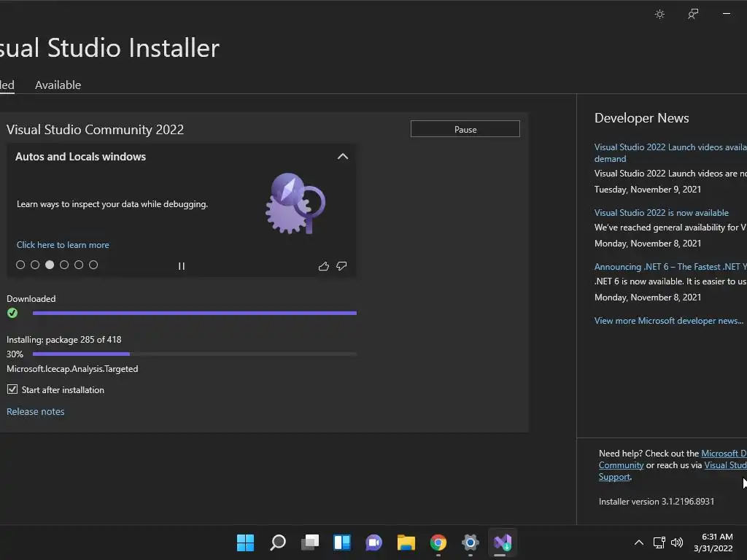The width and height of the screenshot is (747, 560).
Task: Open Visual Studio 2022 Launch videos news link
Action: [670, 153]
